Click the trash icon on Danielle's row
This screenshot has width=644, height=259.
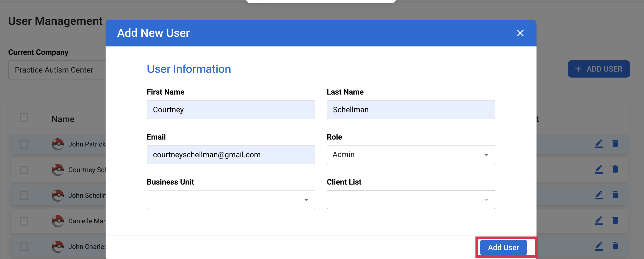(x=615, y=220)
